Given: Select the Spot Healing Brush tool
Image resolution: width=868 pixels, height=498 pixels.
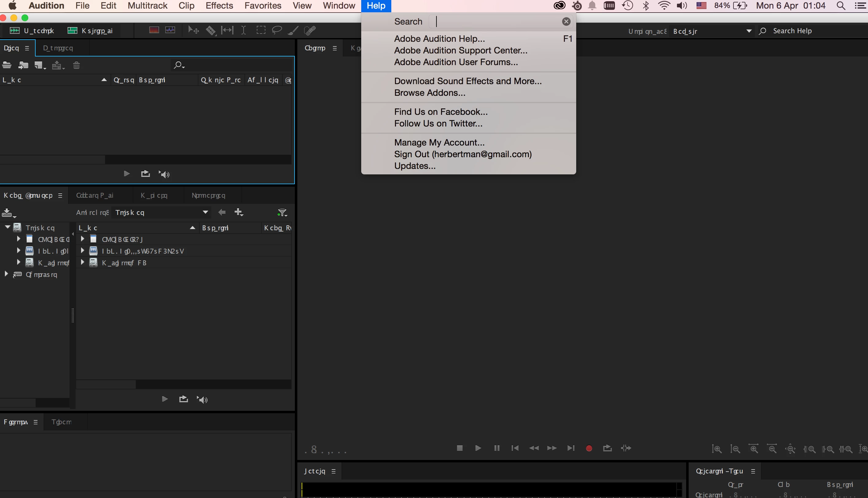Looking at the screenshot, I should pyautogui.click(x=310, y=30).
